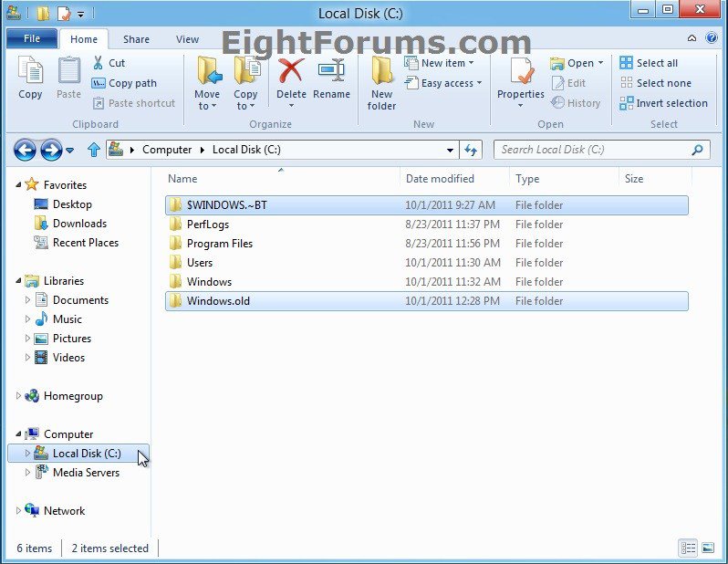Switch to details view in status bar
The width and height of the screenshot is (728, 564).
[x=689, y=548]
